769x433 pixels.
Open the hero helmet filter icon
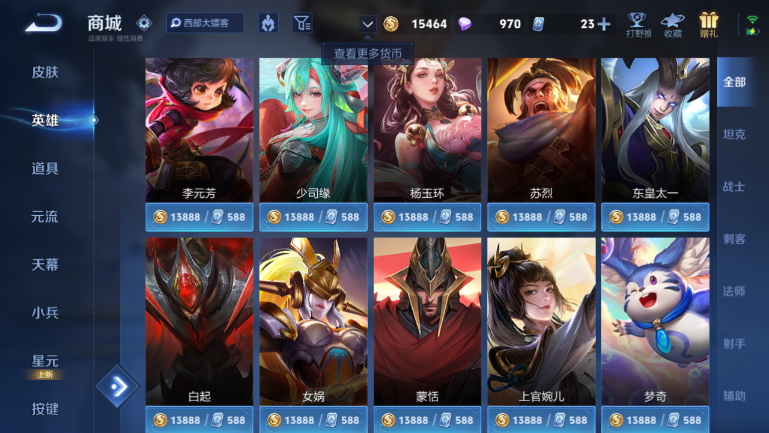(x=268, y=23)
